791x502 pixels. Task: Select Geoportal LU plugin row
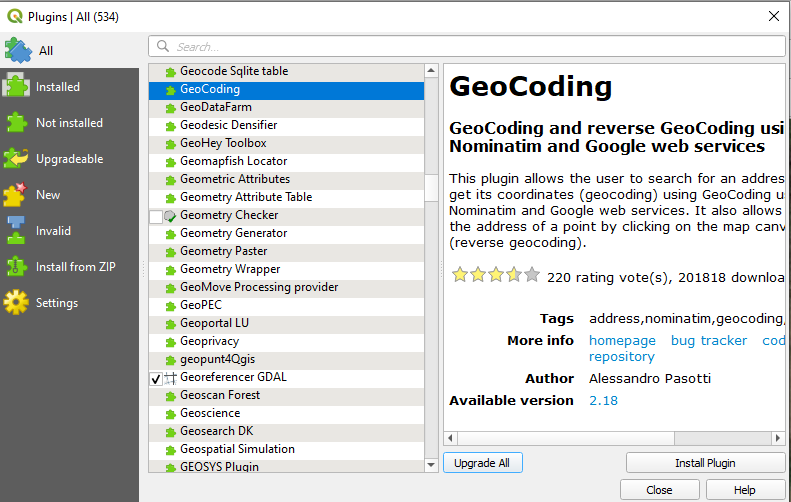[286, 323]
